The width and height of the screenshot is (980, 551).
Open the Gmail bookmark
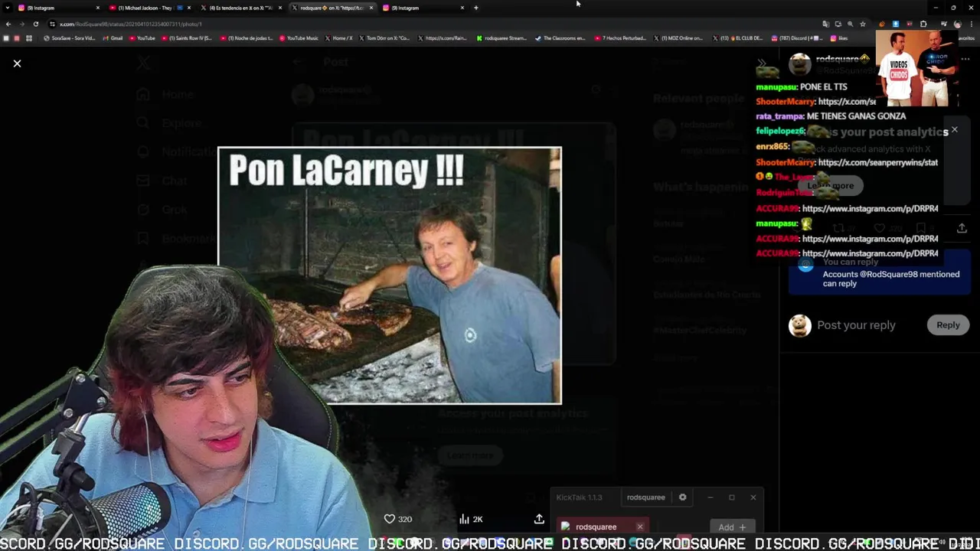click(x=112, y=38)
